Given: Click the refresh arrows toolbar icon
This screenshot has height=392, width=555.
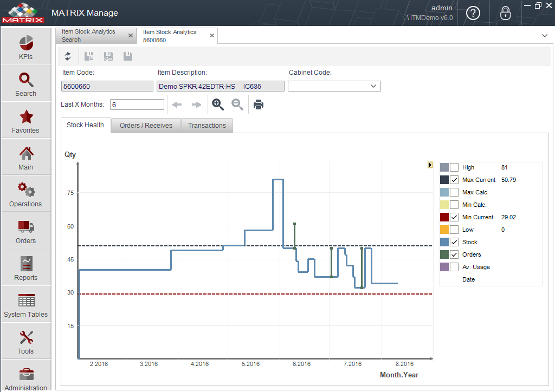Looking at the screenshot, I should coord(68,56).
